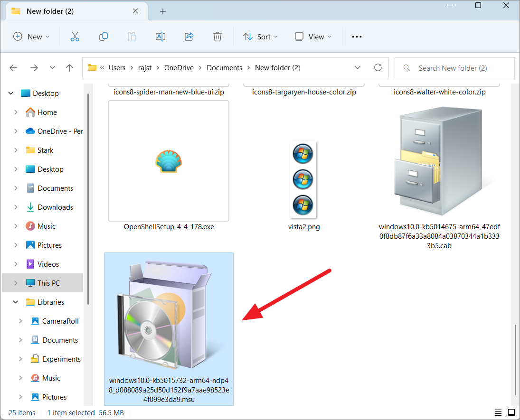Open a new Explorer tab
The image size is (520, 420).
pyautogui.click(x=163, y=11)
